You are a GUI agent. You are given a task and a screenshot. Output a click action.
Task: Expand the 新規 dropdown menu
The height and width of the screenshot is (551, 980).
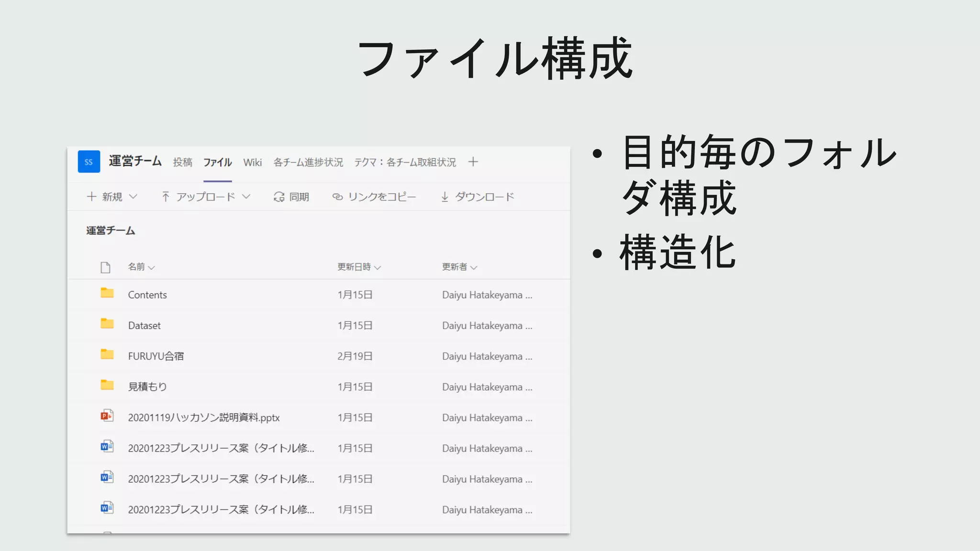pyautogui.click(x=134, y=197)
